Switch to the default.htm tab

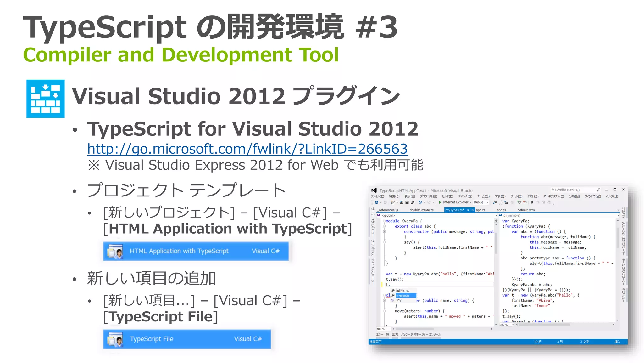(526, 210)
